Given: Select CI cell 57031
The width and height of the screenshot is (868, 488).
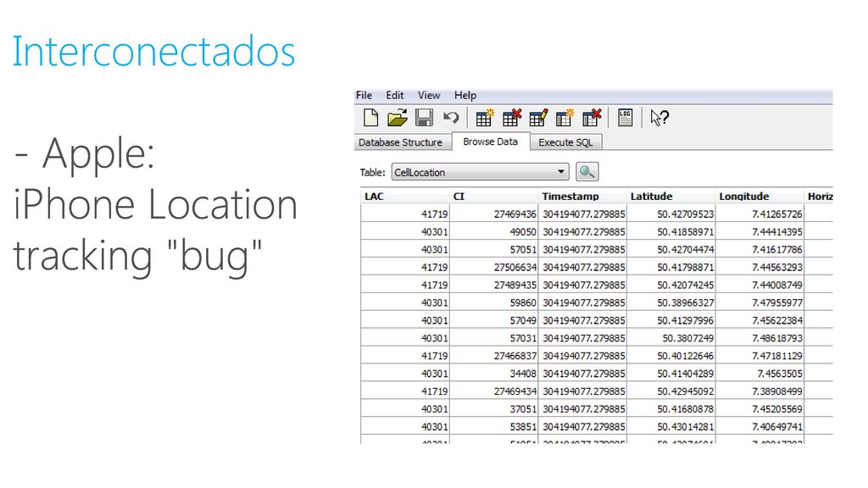Looking at the screenshot, I should pyautogui.click(x=493, y=338).
